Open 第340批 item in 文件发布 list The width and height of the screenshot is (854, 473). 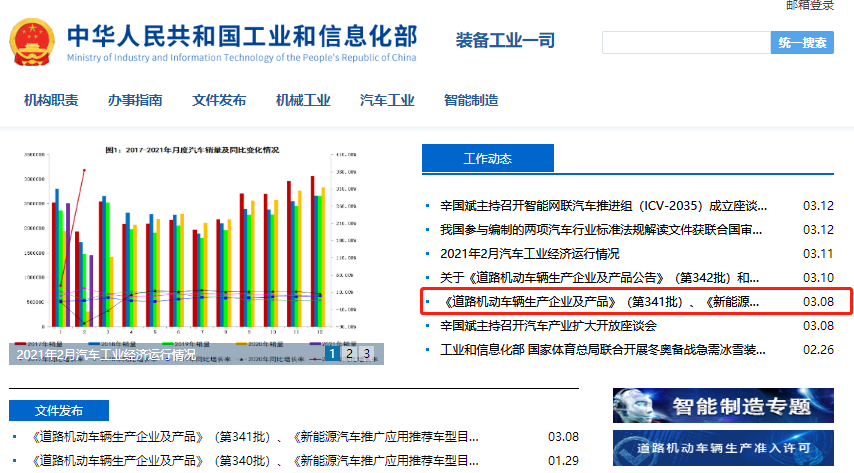click(x=253, y=461)
